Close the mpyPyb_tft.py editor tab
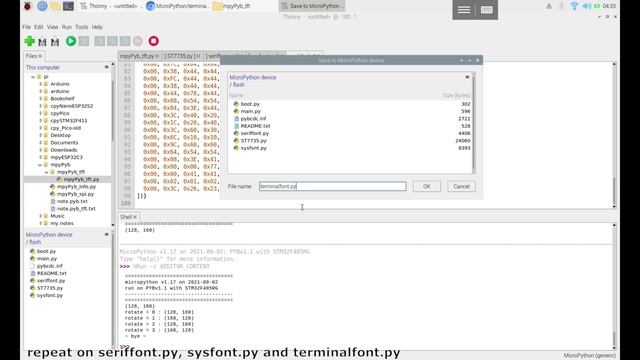The image size is (640, 360). tap(157, 56)
